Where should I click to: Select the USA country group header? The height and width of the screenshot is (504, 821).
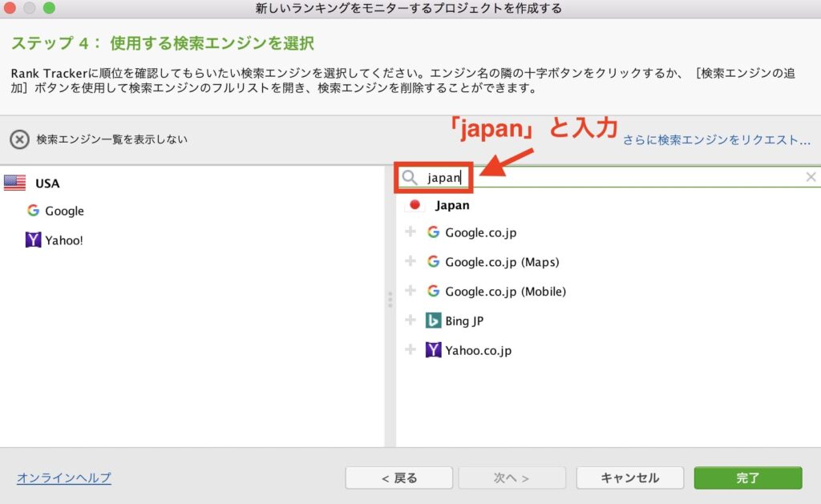[47, 183]
